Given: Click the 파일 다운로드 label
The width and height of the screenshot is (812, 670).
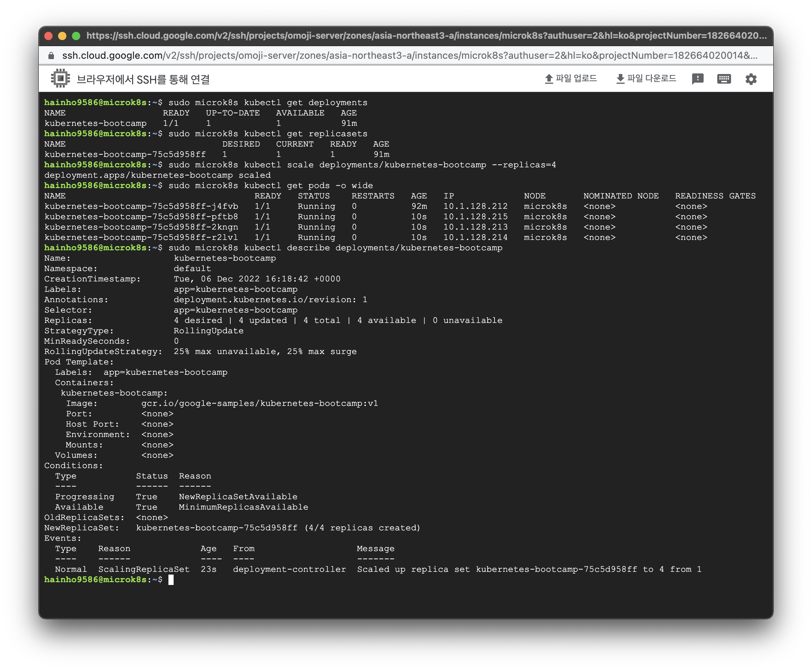Looking at the screenshot, I should coord(652,79).
